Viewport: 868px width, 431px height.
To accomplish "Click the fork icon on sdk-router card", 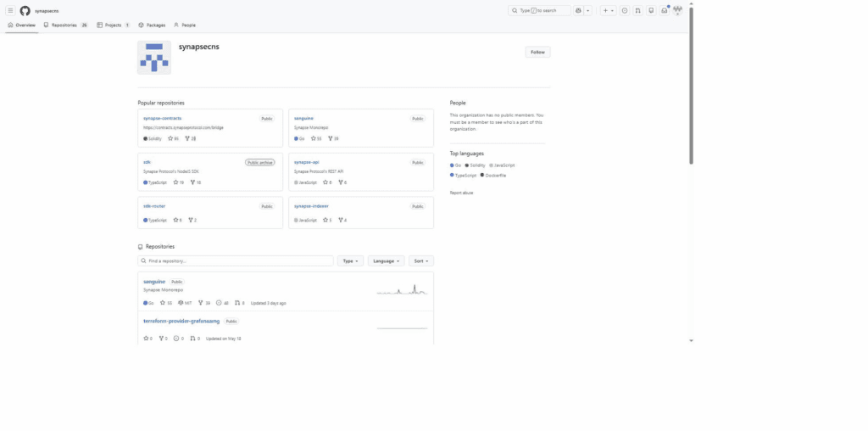I will coord(191,220).
